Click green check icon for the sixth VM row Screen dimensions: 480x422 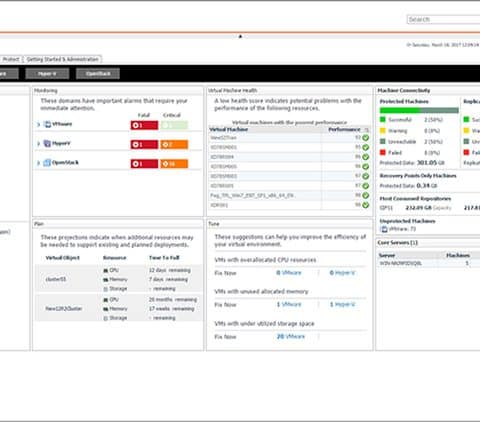(x=366, y=186)
